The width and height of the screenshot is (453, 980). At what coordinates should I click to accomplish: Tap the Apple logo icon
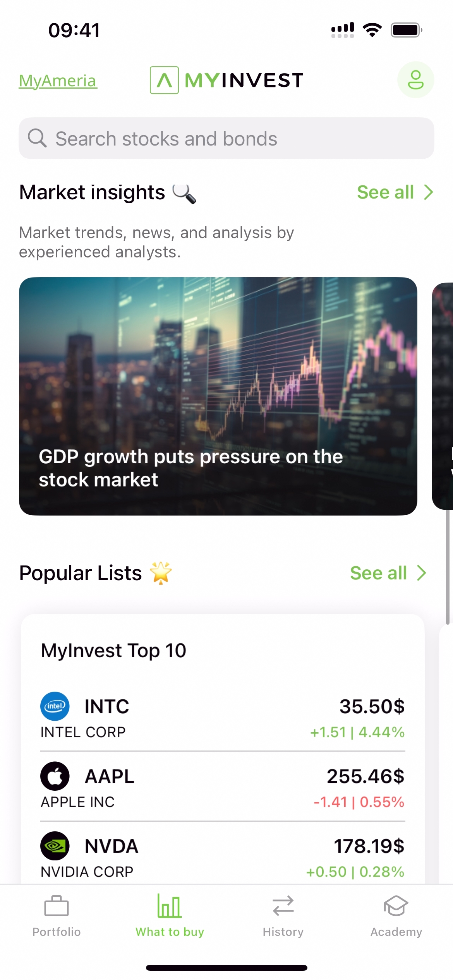click(x=55, y=776)
